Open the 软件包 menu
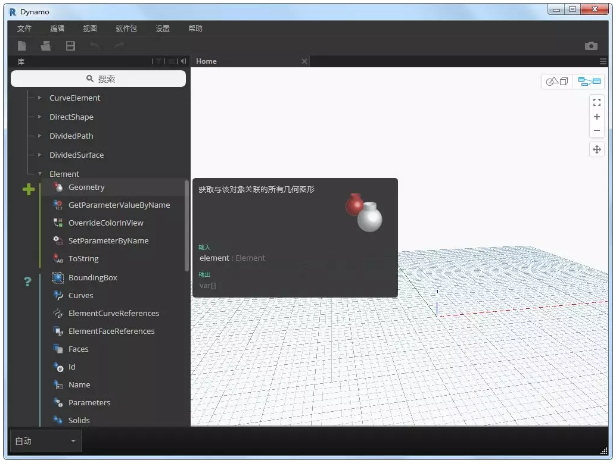Viewport: 616px width, 468px height. pyautogui.click(x=126, y=28)
